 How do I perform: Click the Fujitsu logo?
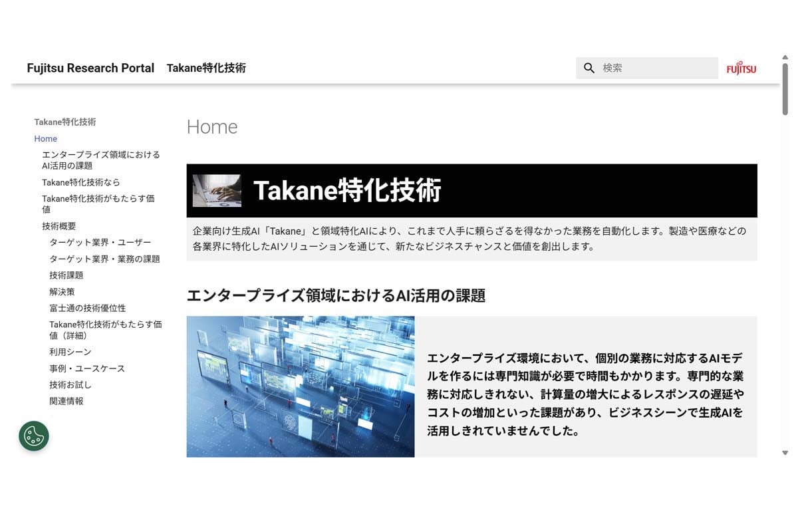pyautogui.click(x=741, y=68)
